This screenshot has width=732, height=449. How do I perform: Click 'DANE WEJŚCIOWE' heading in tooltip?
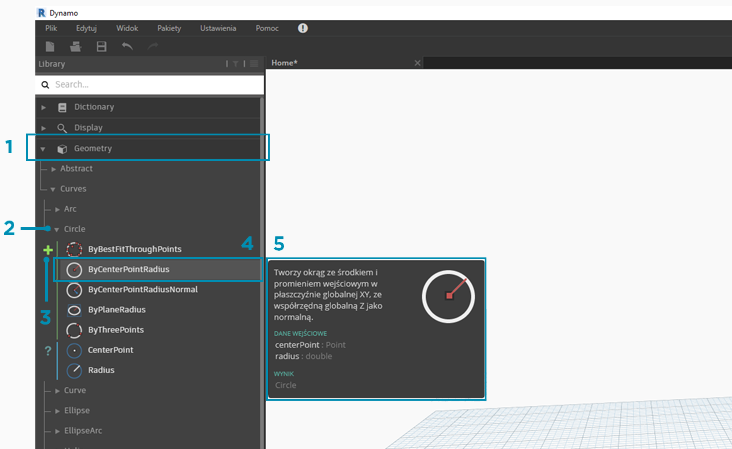(x=300, y=334)
